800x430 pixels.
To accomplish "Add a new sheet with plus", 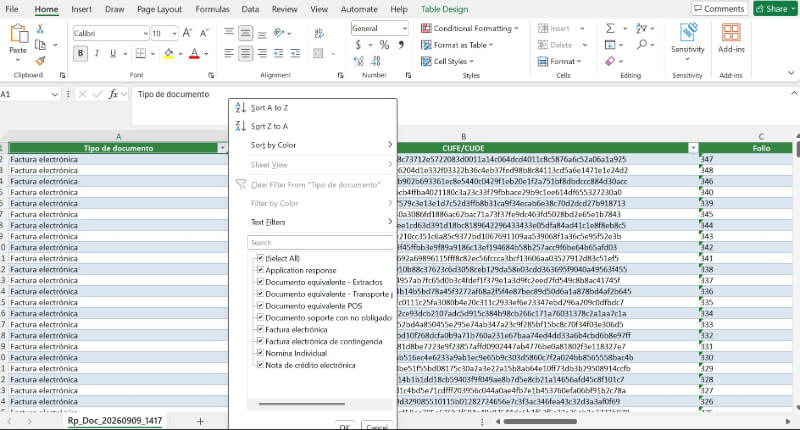I will point(200,421).
